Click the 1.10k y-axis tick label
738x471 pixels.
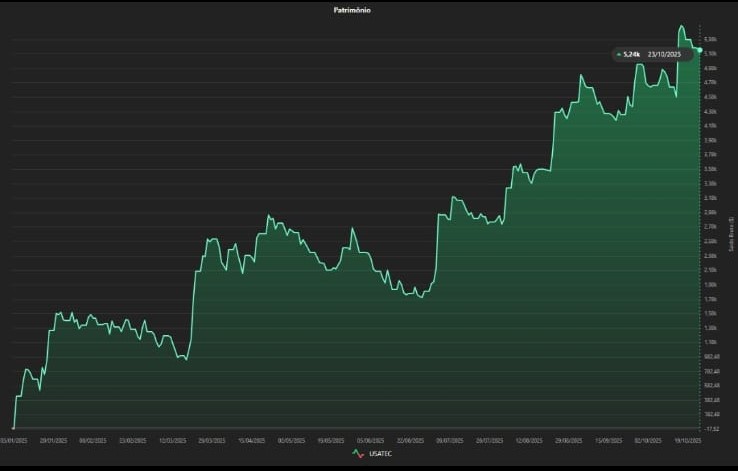tap(711, 342)
